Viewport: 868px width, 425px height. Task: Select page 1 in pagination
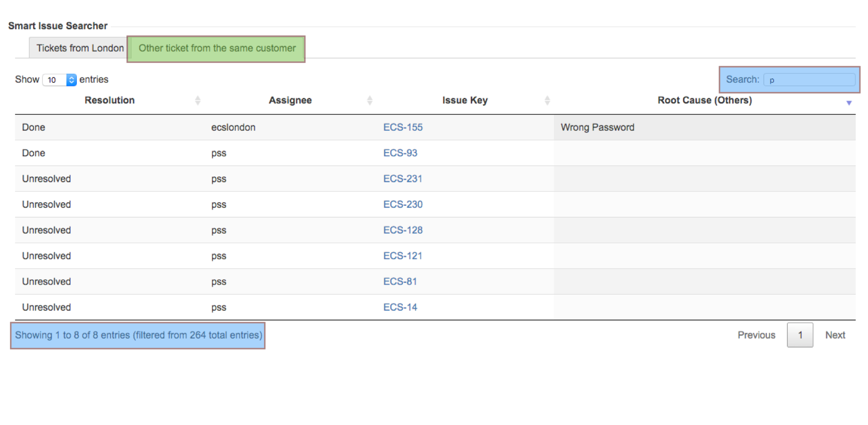800,335
